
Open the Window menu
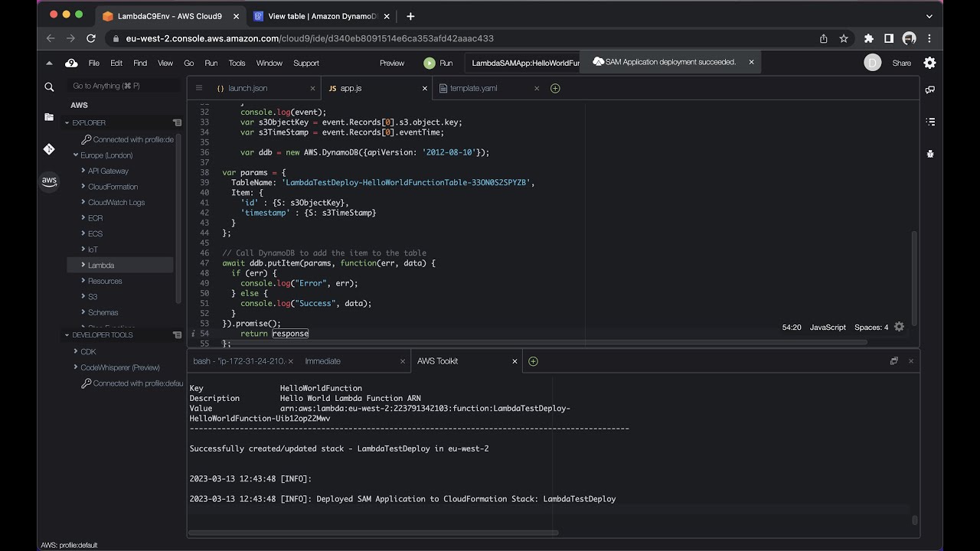pyautogui.click(x=269, y=64)
